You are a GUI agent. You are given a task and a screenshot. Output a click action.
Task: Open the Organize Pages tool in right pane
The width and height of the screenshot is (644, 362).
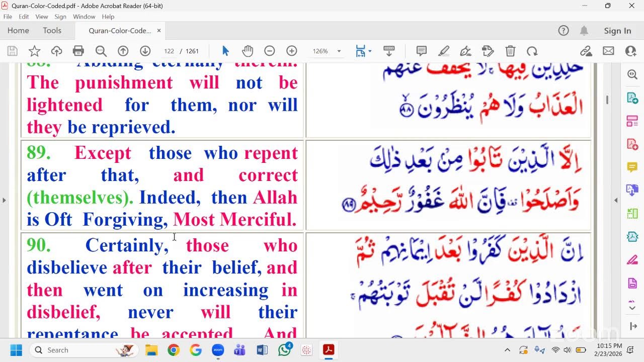pyautogui.click(x=632, y=121)
